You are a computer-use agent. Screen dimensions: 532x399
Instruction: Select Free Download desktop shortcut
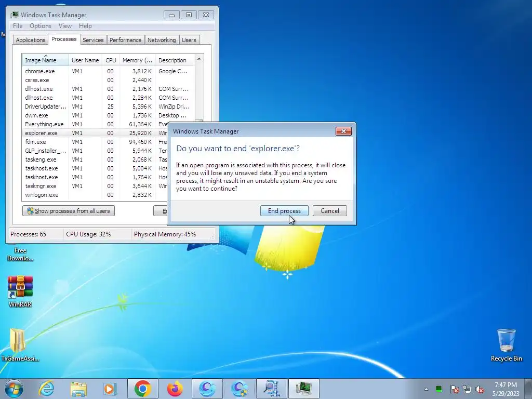[x=20, y=254]
